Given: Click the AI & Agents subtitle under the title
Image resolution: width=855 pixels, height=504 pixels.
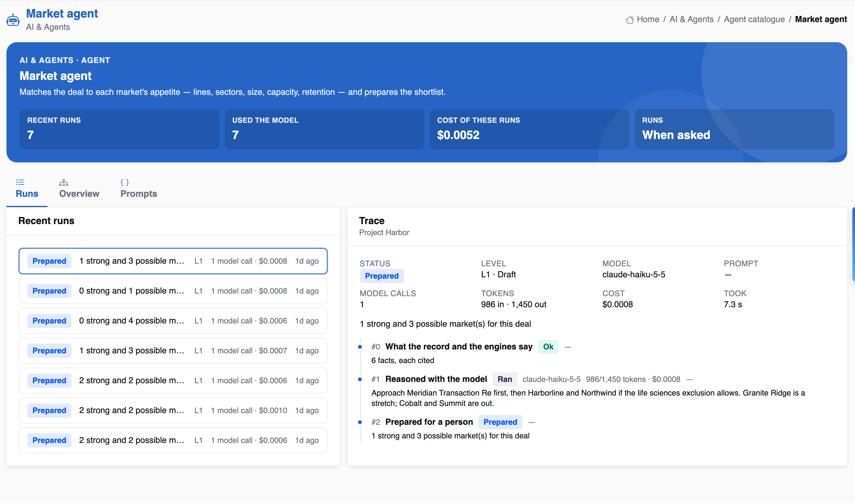Looking at the screenshot, I should (48, 27).
